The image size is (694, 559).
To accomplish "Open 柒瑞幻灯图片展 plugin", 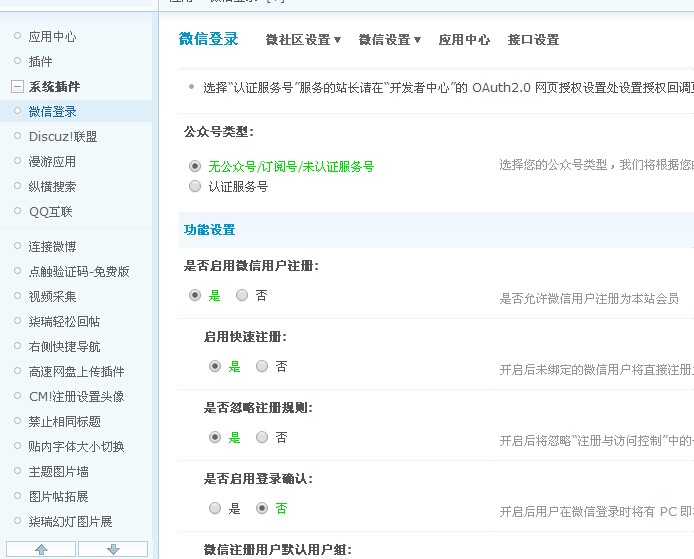I will (x=70, y=521).
